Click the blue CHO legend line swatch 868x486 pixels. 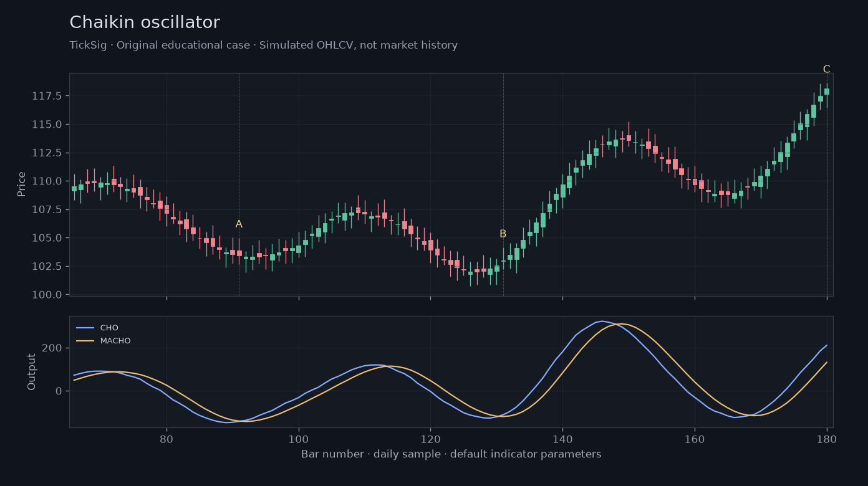[x=85, y=328]
